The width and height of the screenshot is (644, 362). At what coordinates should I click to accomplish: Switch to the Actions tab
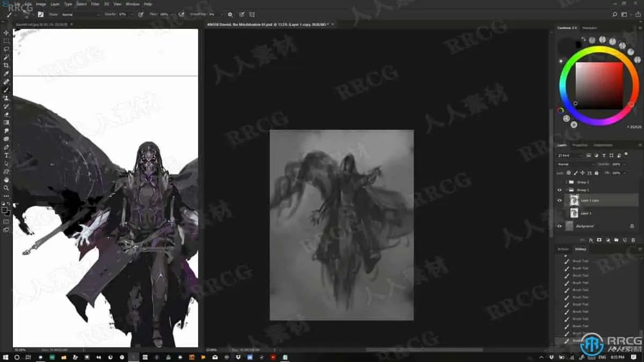coord(563,249)
